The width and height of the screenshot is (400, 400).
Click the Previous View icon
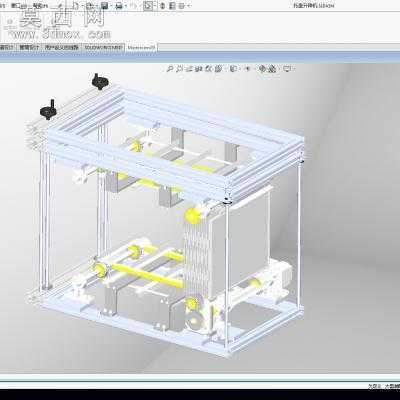pos(189,69)
